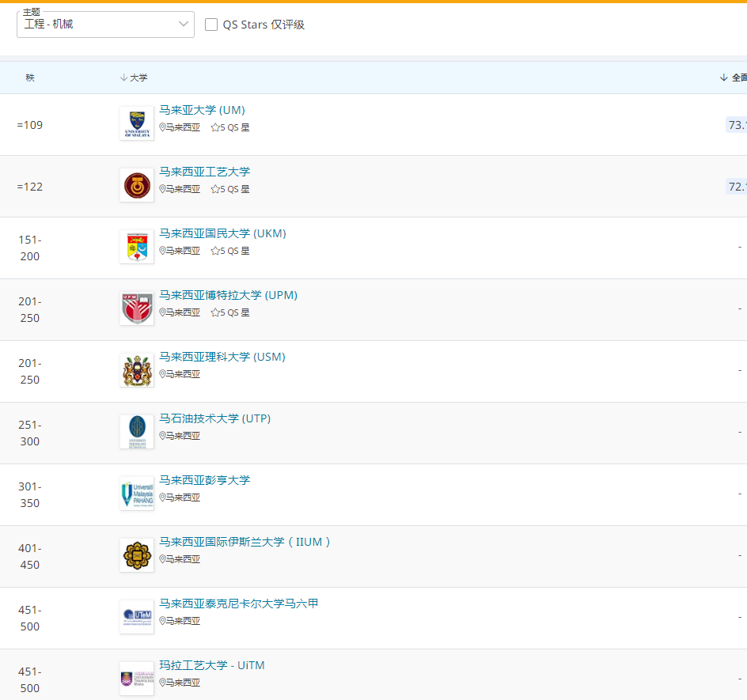The image size is (747, 700).
Task: Click the UPM university logo
Action: (137, 309)
